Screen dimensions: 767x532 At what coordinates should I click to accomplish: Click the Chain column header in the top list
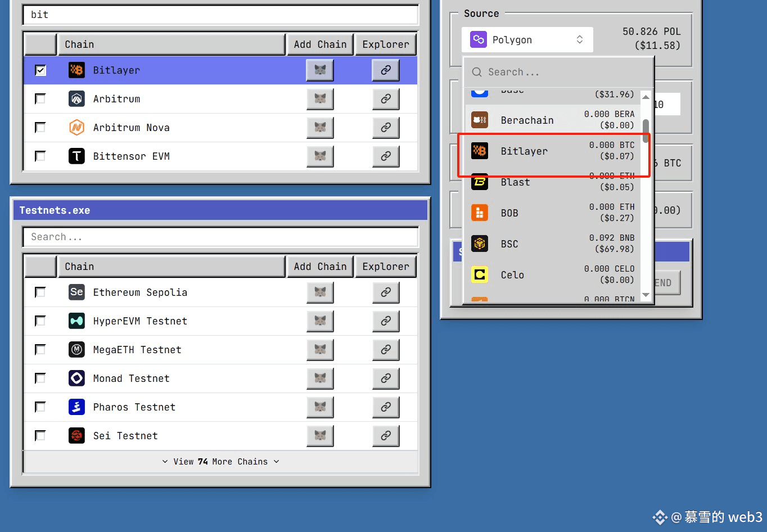(172, 44)
